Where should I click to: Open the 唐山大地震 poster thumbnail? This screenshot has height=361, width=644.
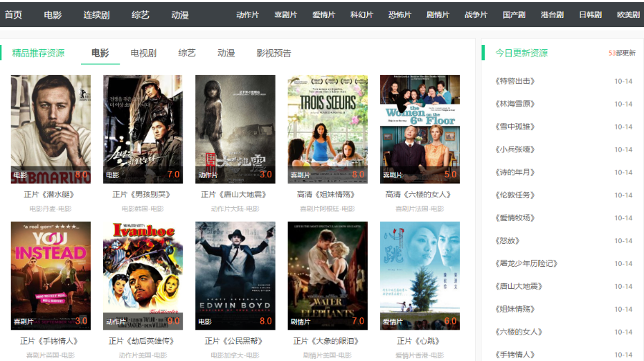point(235,129)
